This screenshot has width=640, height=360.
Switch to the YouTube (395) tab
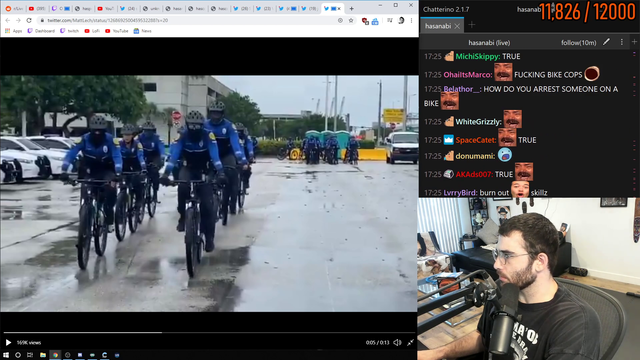[x=37, y=8]
